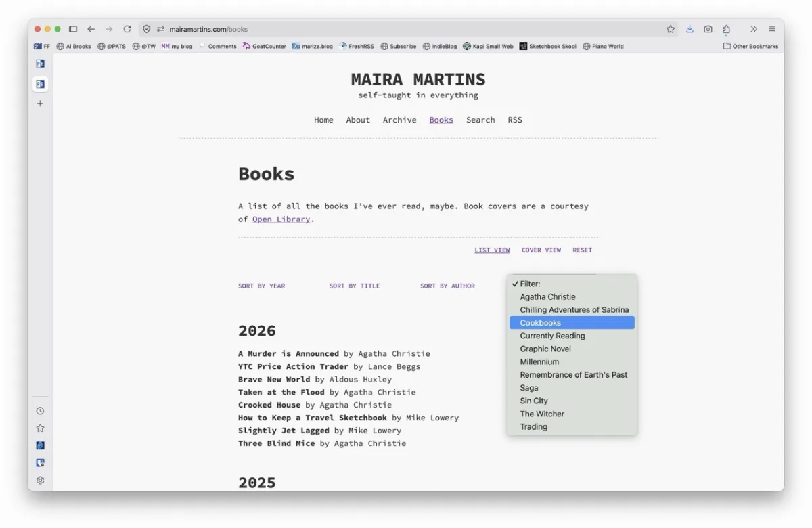The image size is (812, 528).
Task: Show more tools with the double chevron
Action: 754,29
